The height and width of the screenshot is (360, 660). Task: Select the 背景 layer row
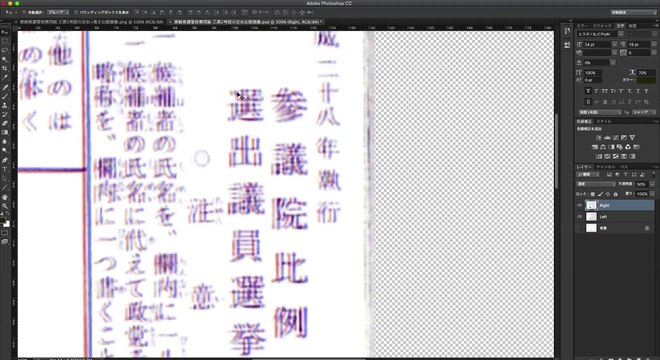615,228
